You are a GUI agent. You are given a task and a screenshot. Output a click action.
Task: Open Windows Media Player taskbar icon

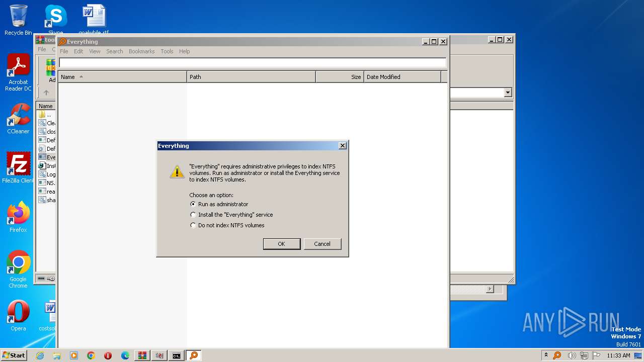tap(74, 355)
